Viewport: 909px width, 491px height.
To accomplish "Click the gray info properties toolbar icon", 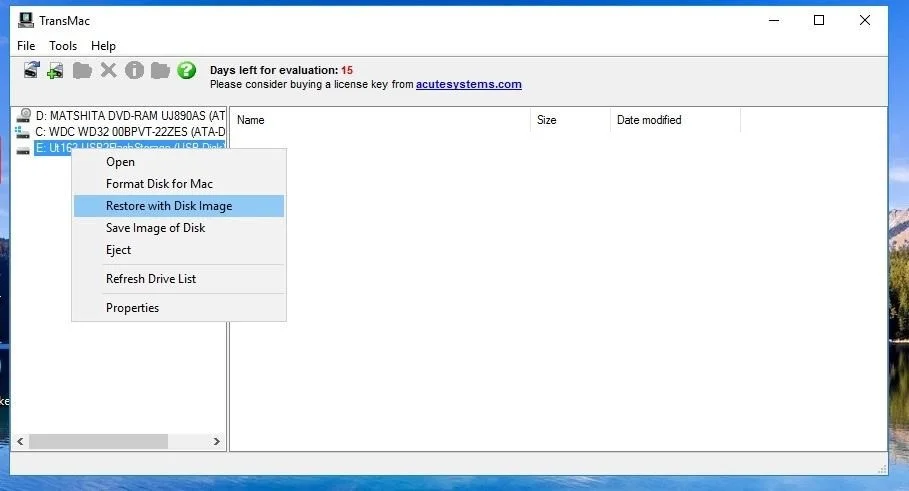I will tap(134, 70).
